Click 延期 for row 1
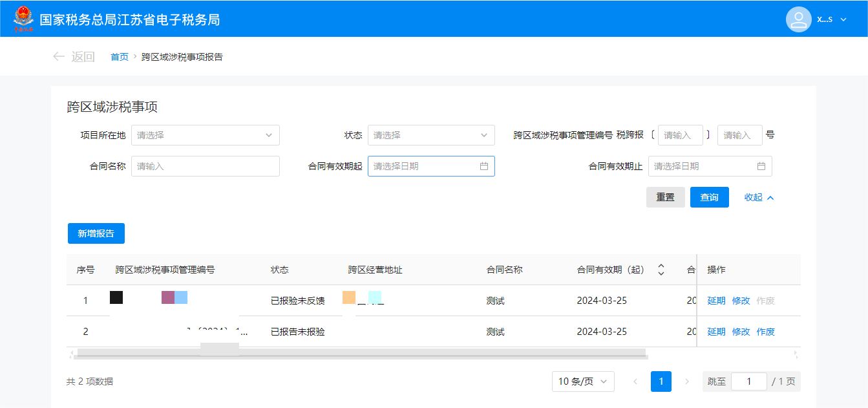The height and width of the screenshot is (408, 868). click(716, 301)
